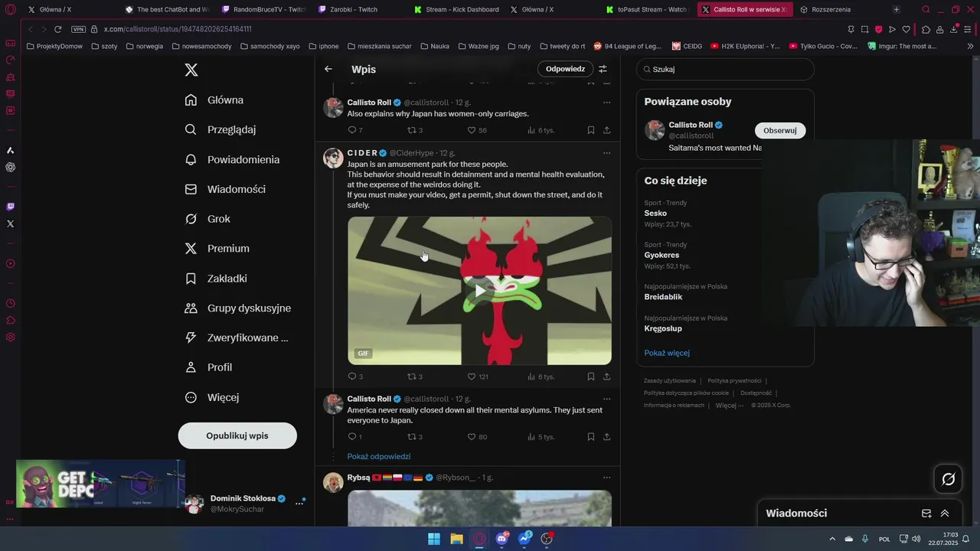Image resolution: width=980 pixels, height=551 pixels.
Task: Toggle VPN badge in address bar
Action: tap(78, 29)
